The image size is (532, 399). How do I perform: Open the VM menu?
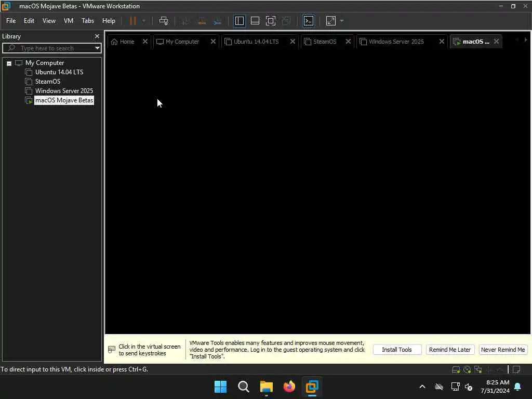coord(69,21)
